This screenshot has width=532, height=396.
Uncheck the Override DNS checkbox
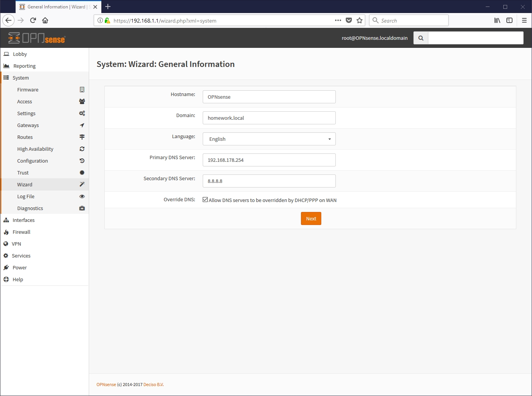click(205, 200)
